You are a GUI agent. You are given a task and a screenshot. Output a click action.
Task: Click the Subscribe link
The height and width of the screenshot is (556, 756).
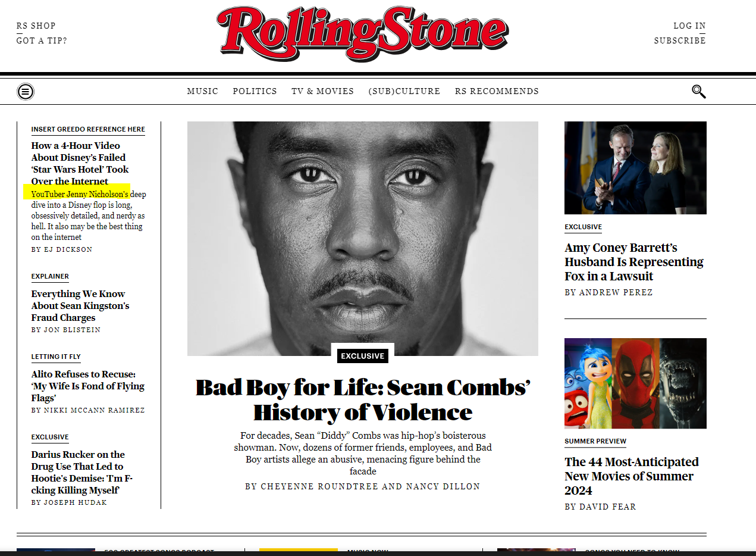tap(680, 40)
